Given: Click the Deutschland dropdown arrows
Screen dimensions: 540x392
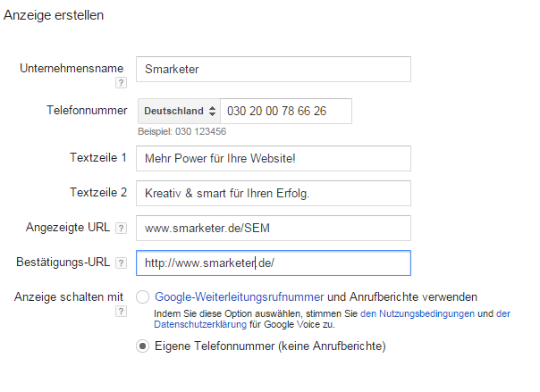Looking at the screenshot, I should point(213,111).
